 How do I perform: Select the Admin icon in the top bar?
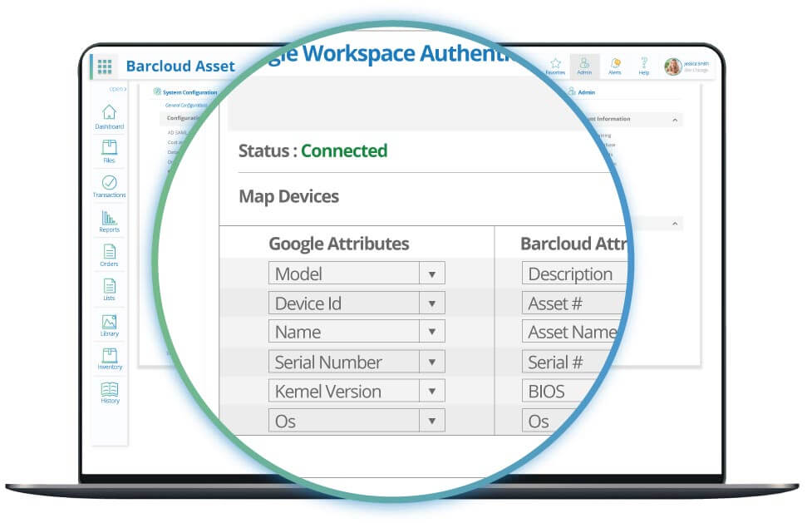pyautogui.click(x=584, y=67)
